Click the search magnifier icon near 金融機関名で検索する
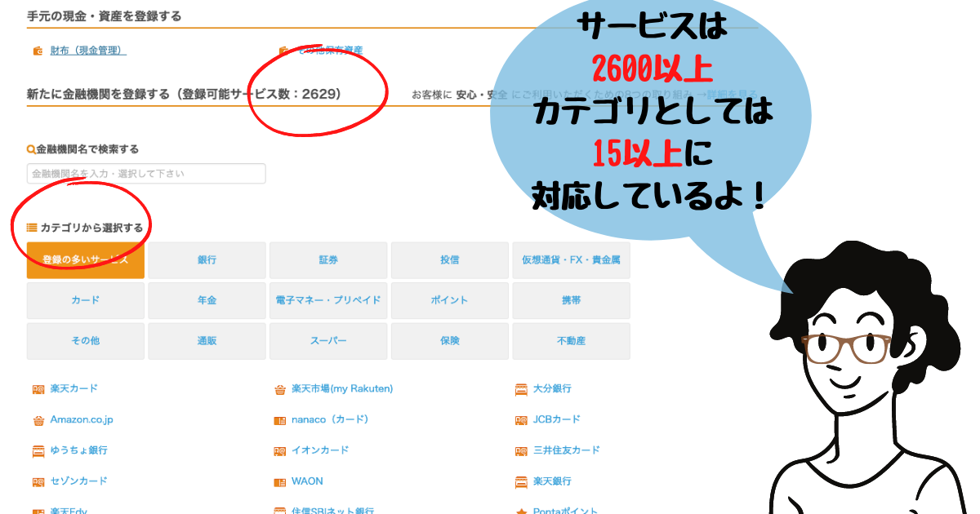This screenshot has width=980, height=514. tap(29, 148)
